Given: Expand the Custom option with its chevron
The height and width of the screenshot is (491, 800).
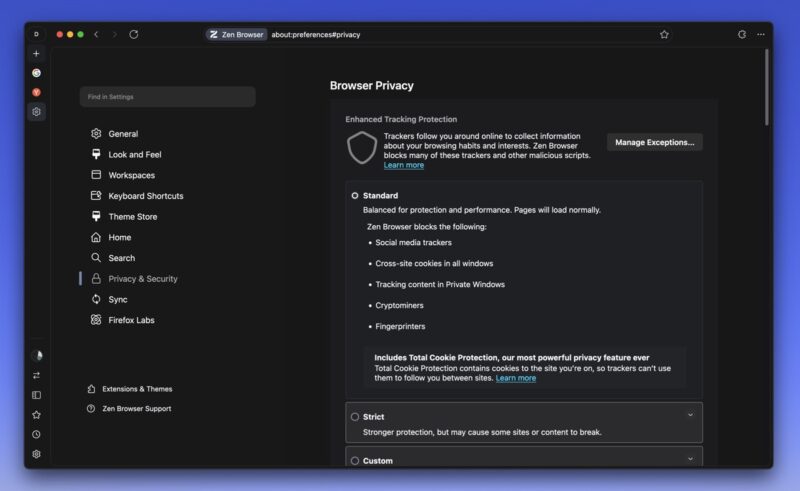Looking at the screenshot, I should (x=690, y=459).
